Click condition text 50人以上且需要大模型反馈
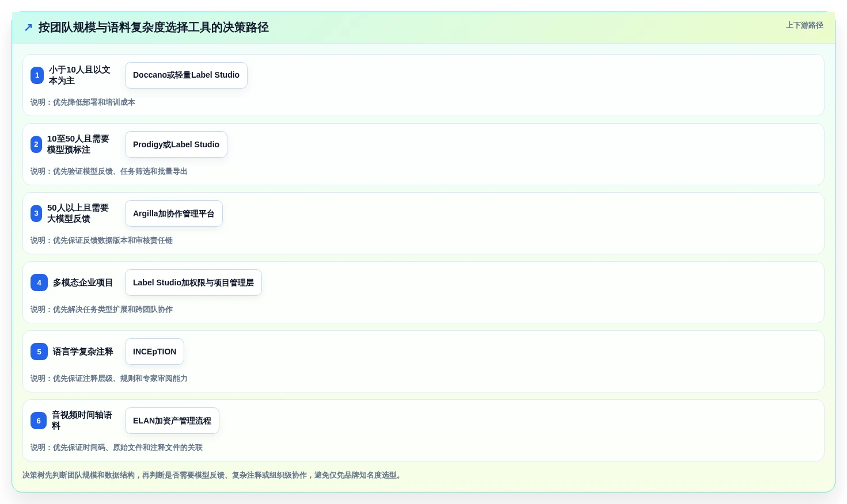 click(78, 213)
